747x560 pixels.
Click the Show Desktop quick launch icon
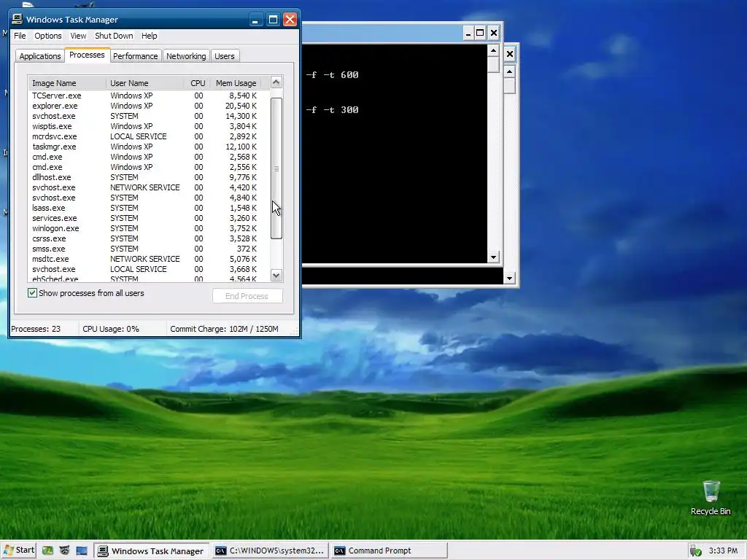coord(82,551)
